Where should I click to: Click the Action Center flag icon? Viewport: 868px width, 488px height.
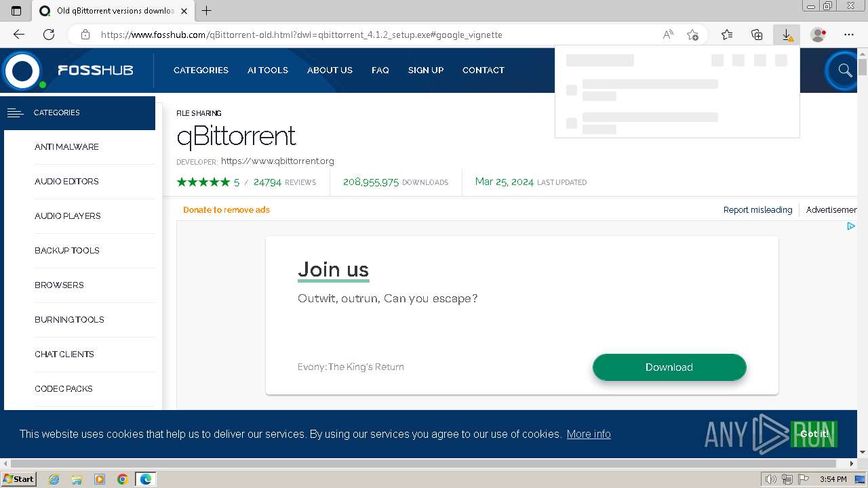(804, 479)
